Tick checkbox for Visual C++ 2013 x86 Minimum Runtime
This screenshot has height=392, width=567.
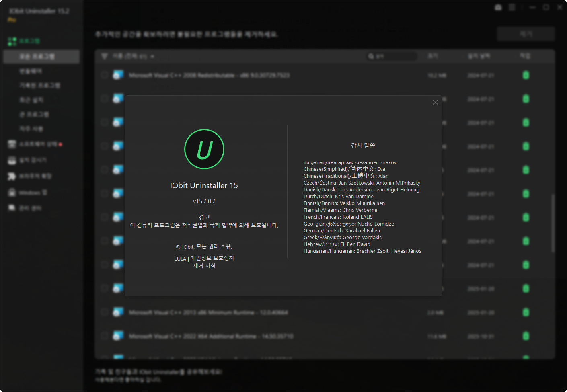click(105, 312)
